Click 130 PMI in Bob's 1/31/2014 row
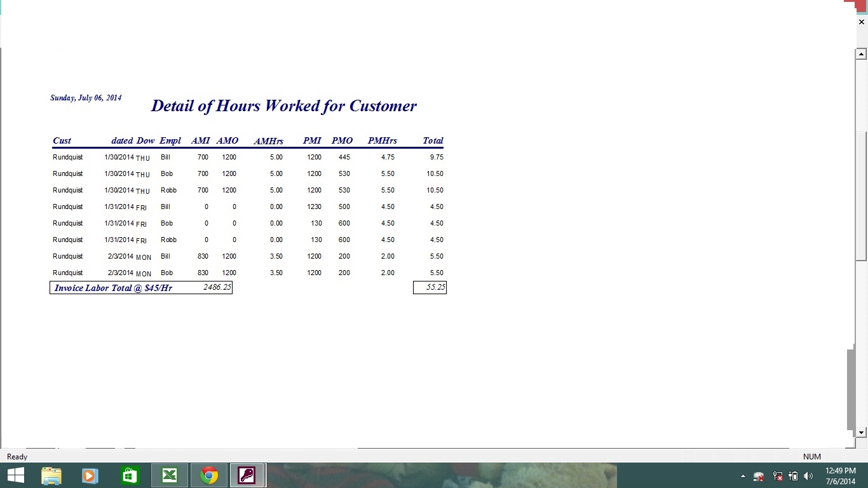Viewport: 868px width, 488px height. point(316,223)
